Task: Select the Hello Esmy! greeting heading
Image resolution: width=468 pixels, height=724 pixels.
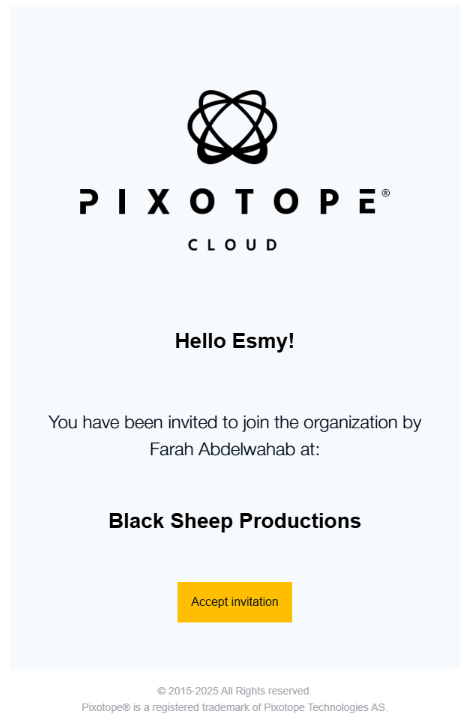Action: [x=234, y=341]
